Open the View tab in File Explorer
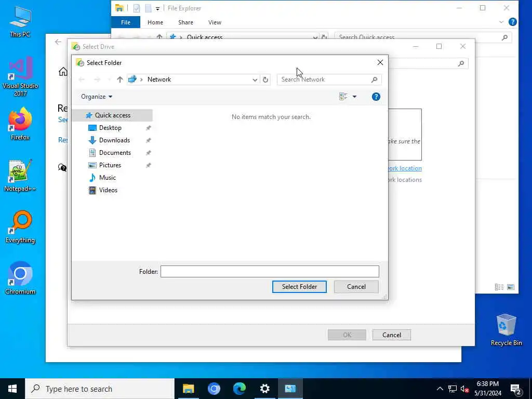 coord(215,22)
